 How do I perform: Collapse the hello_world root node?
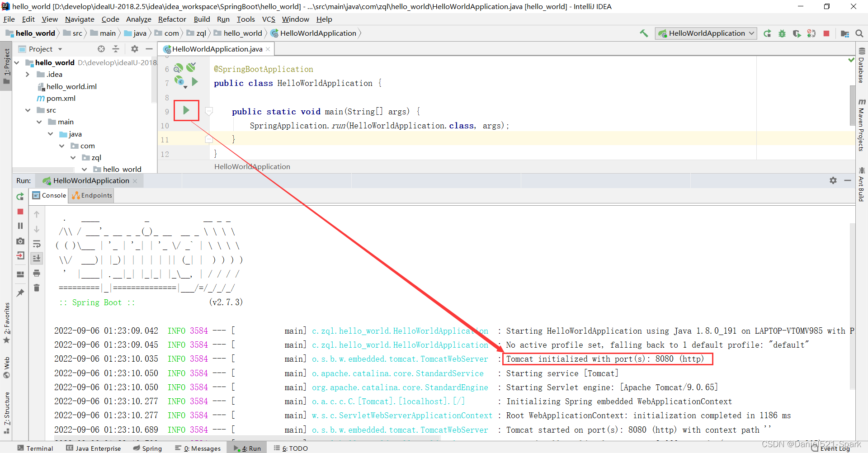coord(17,62)
